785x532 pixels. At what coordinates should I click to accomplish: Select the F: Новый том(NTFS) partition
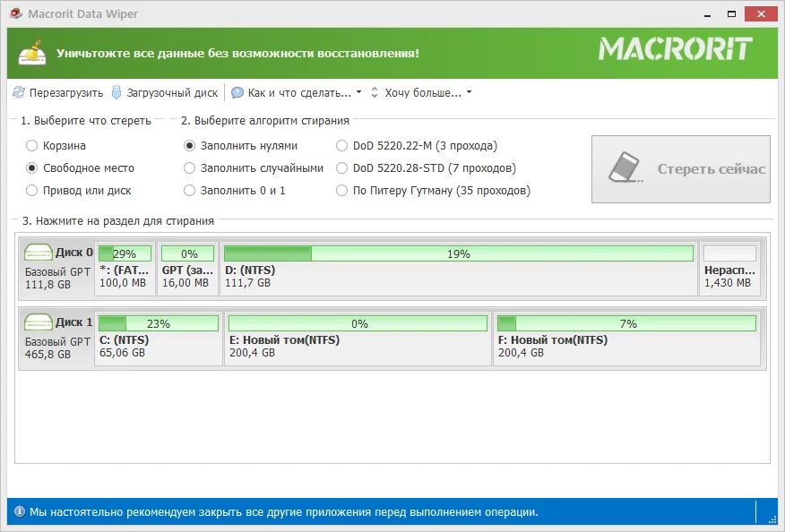(x=626, y=339)
